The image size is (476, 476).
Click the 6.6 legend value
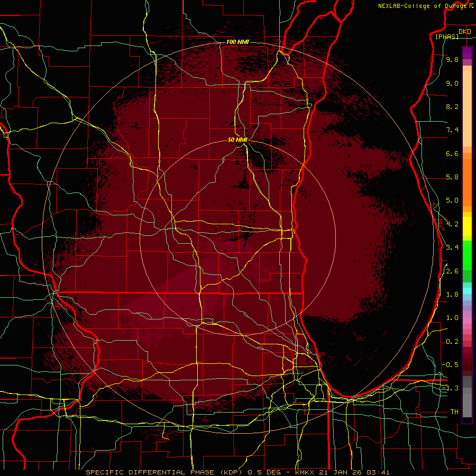(x=452, y=154)
